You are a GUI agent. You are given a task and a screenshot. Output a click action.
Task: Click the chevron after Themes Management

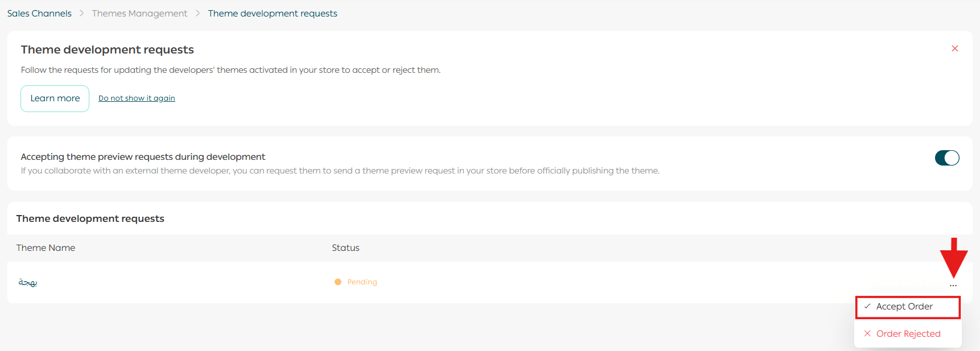(x=197, y=13)
